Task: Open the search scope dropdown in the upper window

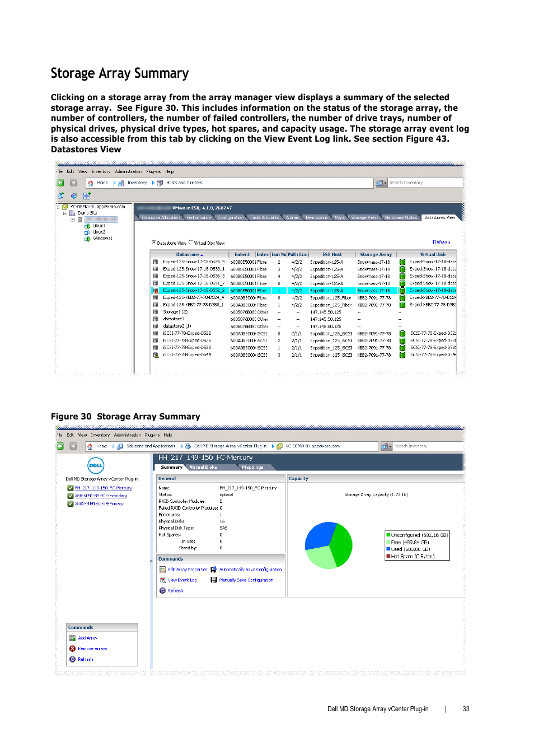Action: point(381,183)
